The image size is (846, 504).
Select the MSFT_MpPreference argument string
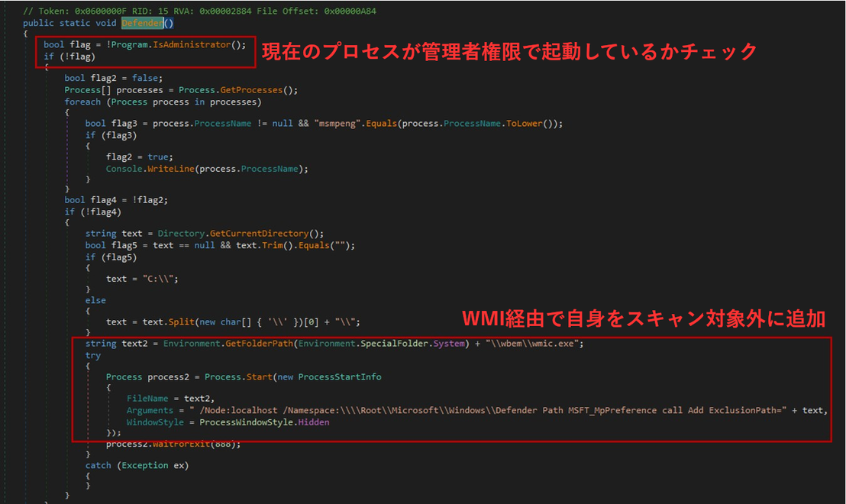coord(488,411)
